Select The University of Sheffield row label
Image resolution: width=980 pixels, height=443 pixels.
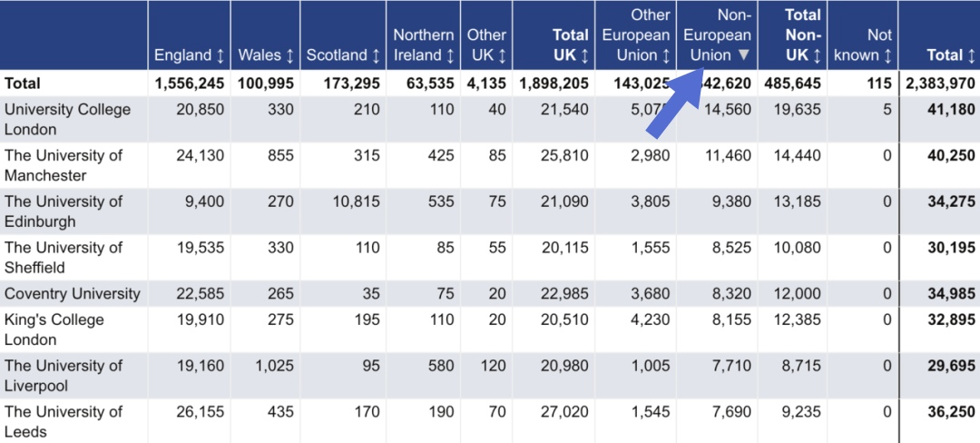click(x=64, y=258)
